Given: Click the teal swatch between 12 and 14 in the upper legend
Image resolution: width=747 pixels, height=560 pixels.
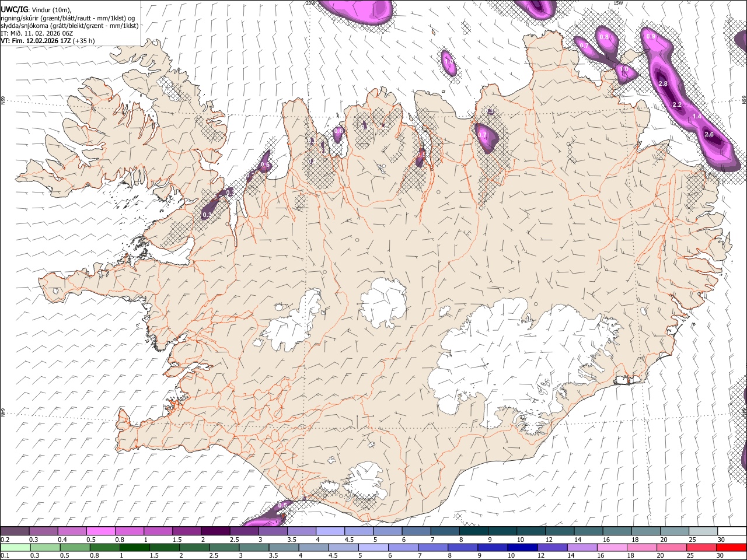Looking at the screenshot, I should click(560, 531).
